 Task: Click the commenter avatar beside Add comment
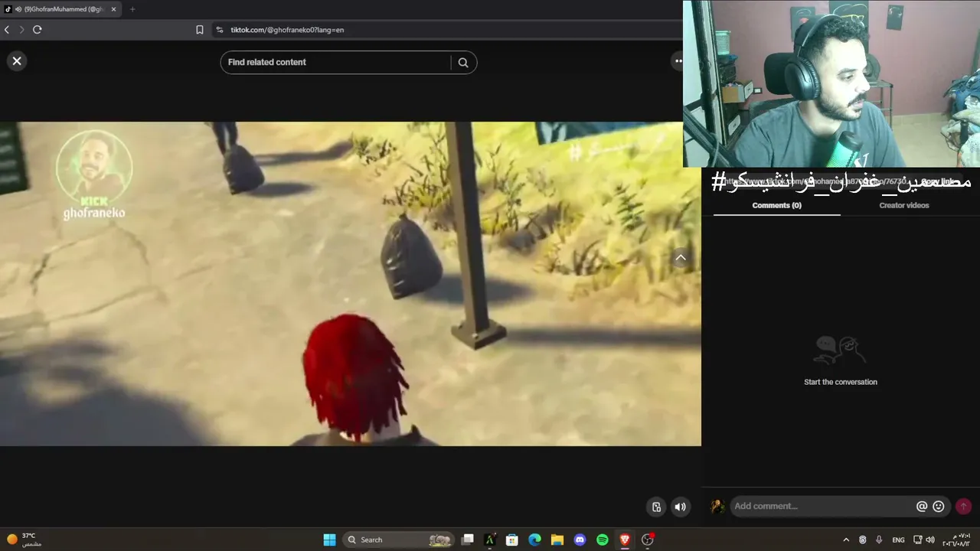tap(718, 506)
